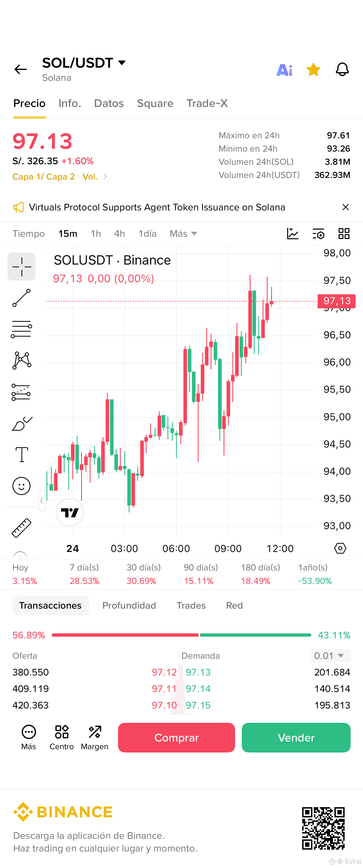Switch to the Info. tab
The image size is (363, 868).
tap(70, 103)
